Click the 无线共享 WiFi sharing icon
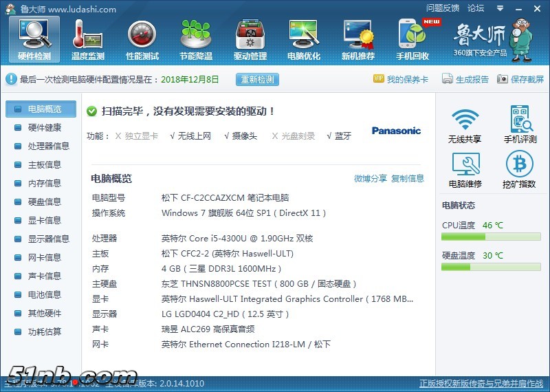 [465, 125]
